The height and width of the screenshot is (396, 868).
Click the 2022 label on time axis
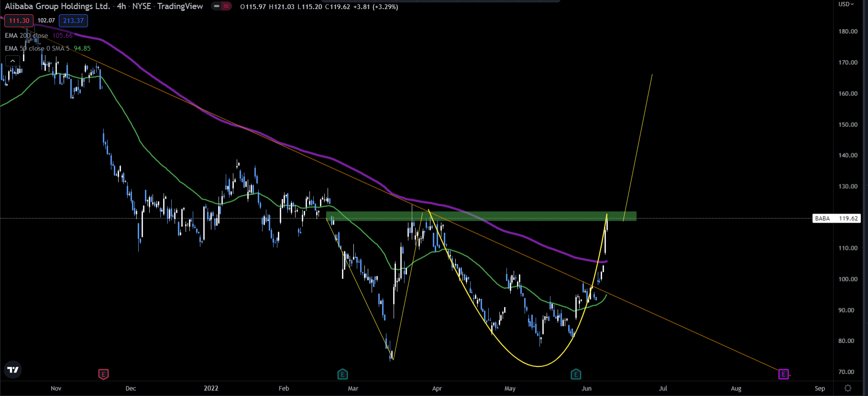[211, 388]
